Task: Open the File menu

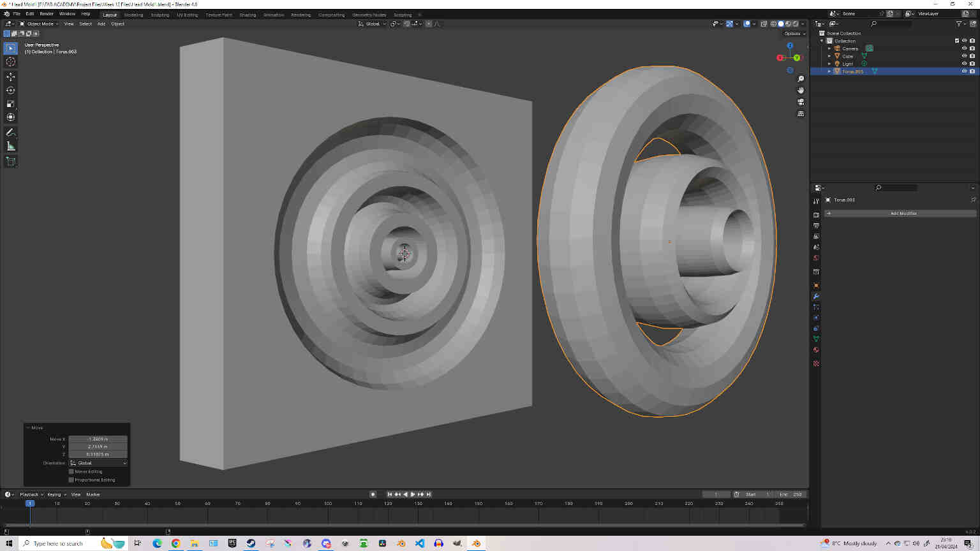Action: (17, 13)
